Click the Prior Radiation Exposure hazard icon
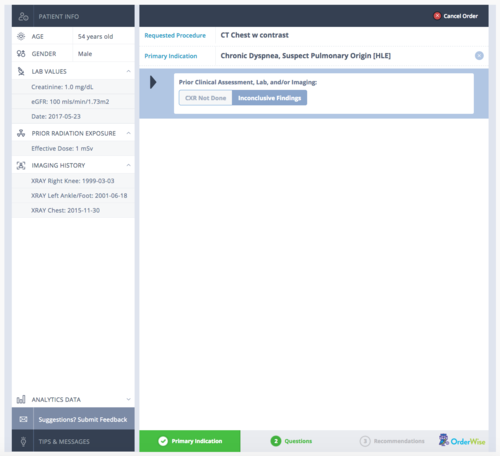Viewport: 500px width, 456px height. tap(21, 133)
